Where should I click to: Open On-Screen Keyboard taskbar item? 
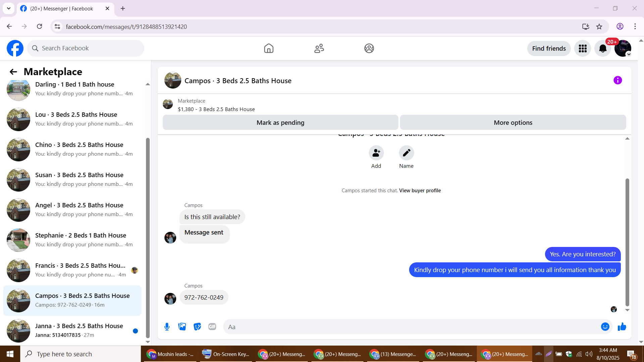[x=227, y=354]
